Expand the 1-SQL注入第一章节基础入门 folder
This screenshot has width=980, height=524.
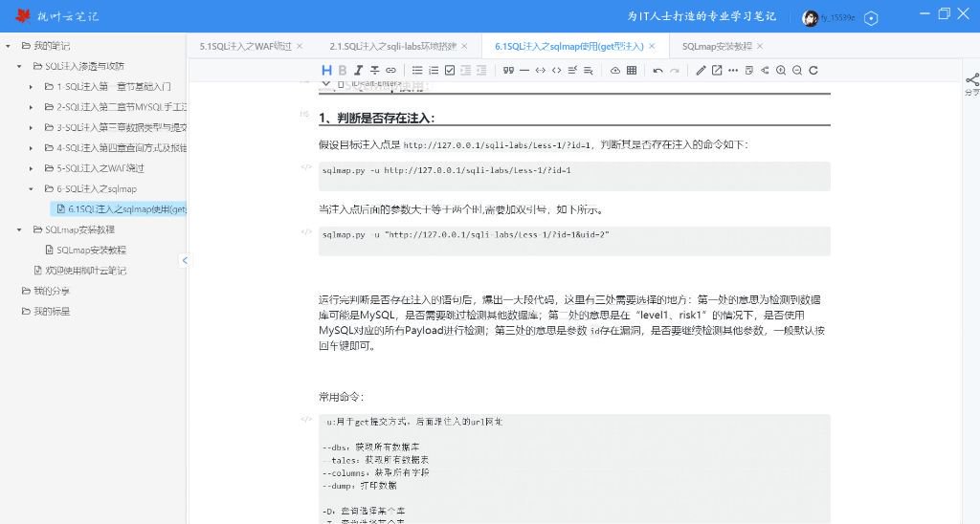tap(31, 87)
